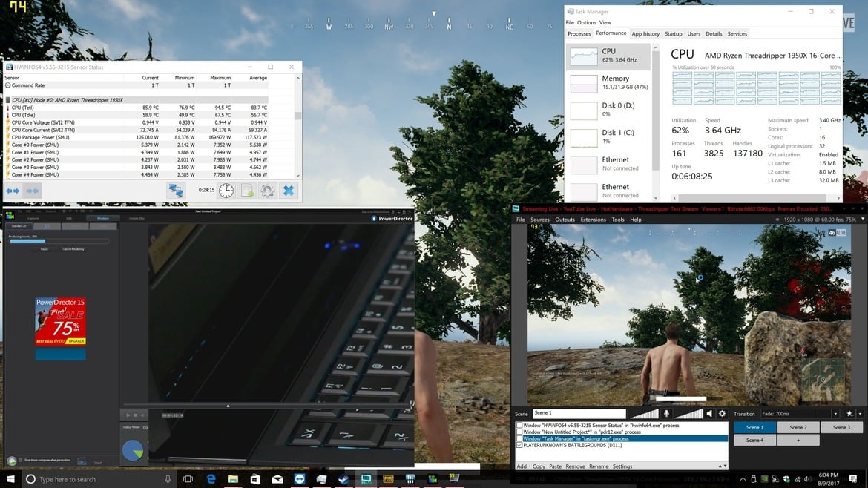Image resolution: width=868 pixels, height=488 pixels.
Task: Adjust XSplit microphone volume slider
Action: [x=644, y=413]
